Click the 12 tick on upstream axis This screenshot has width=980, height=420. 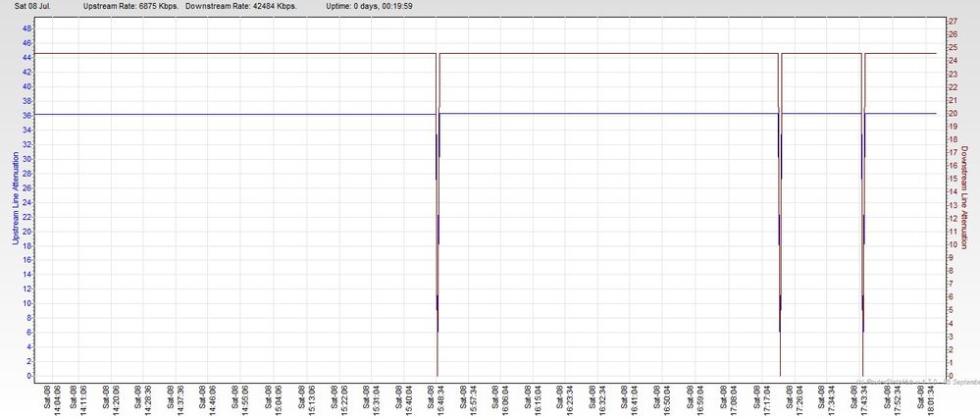26,289
